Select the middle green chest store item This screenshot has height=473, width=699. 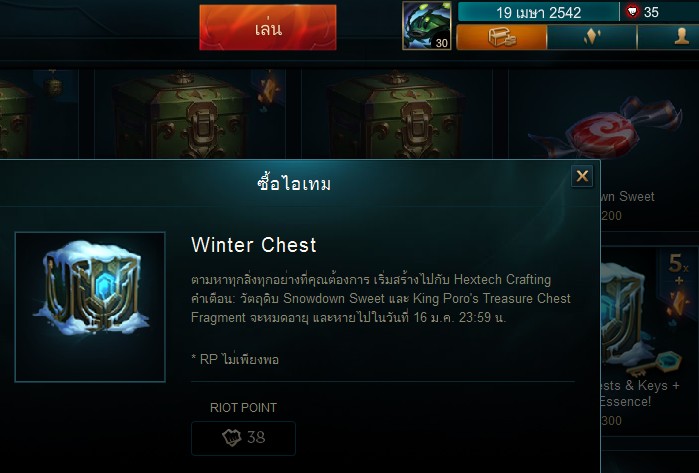(x=180, y=114)
